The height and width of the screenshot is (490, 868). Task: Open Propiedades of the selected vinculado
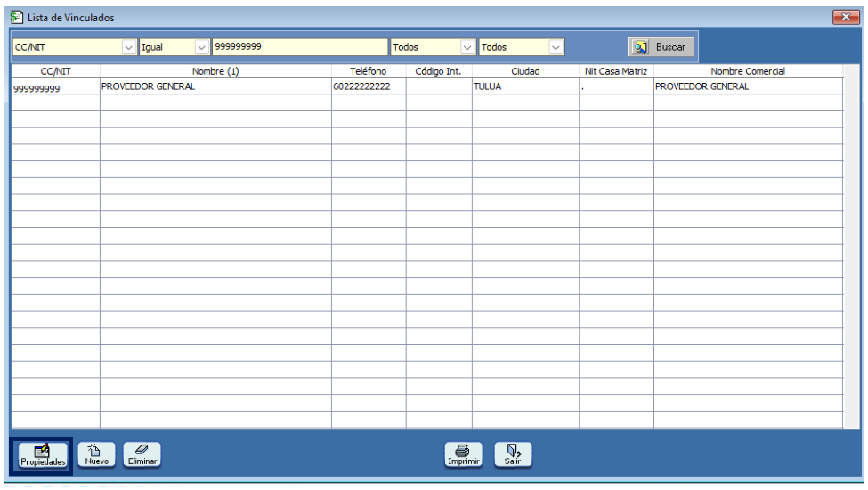[x=43, y=455]
